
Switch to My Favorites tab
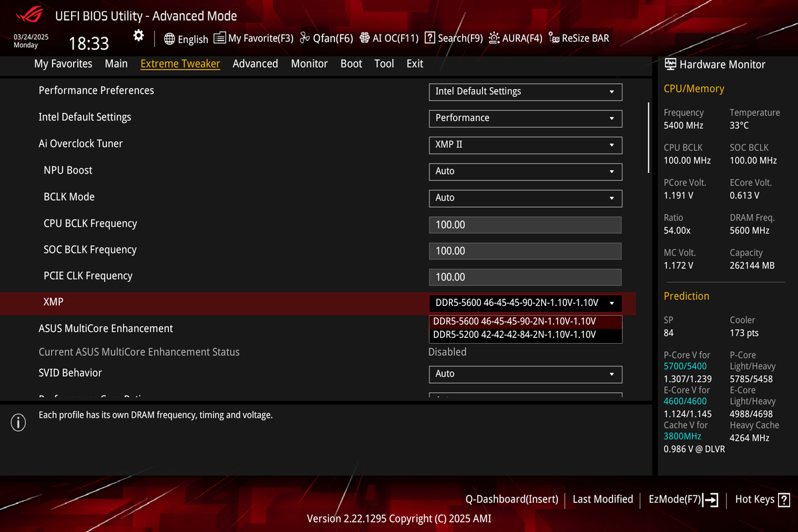(63, 64)
